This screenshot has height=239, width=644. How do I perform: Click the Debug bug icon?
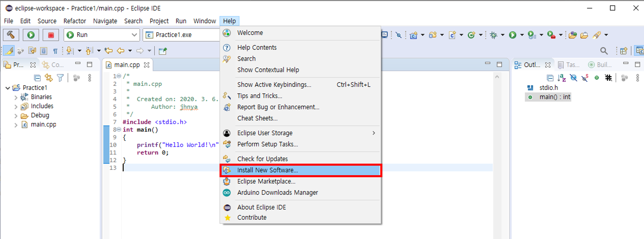click(x=493, y=35)
